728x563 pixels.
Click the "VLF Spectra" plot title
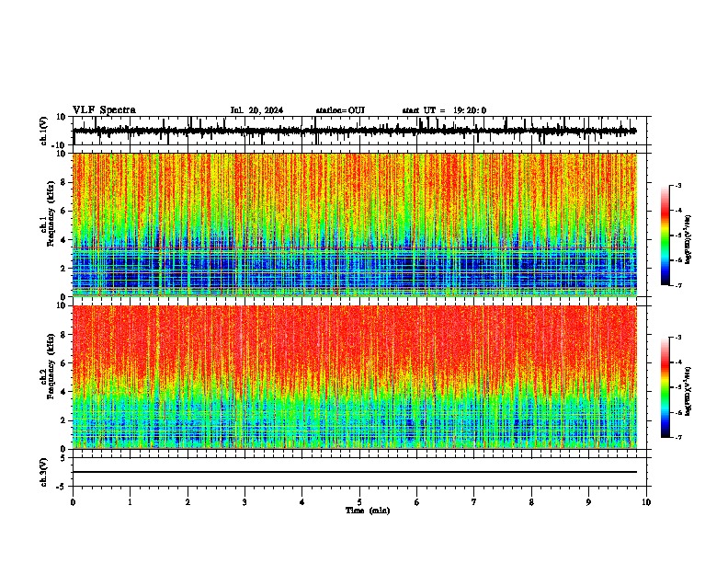(x=104, y=110)
